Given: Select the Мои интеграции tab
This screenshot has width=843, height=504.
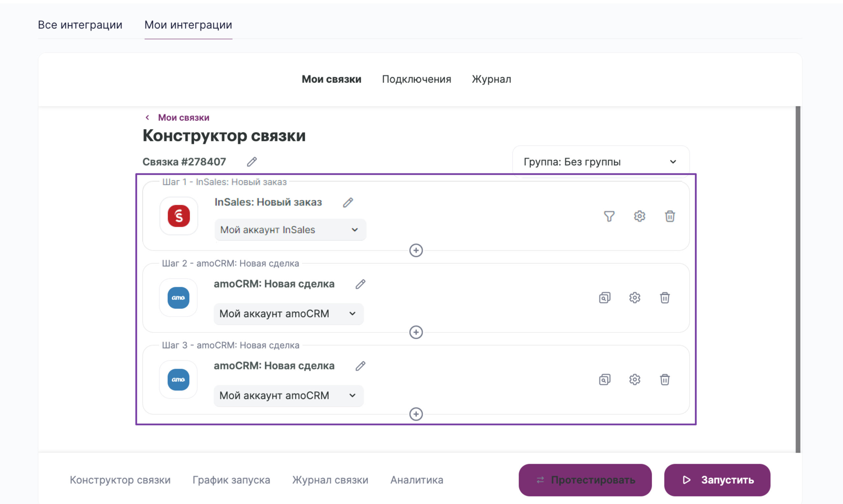Looking at the screenshot, I should coord(188,25).
